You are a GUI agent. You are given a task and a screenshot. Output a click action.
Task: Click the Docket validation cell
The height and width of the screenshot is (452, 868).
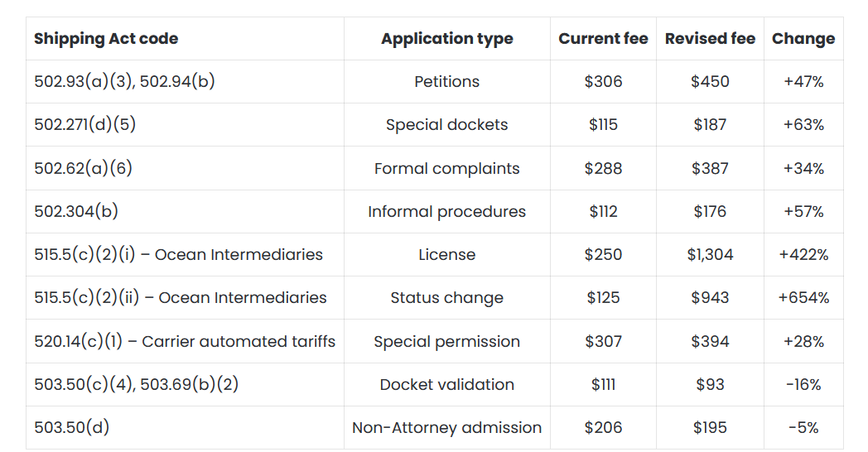pos(446,384)
